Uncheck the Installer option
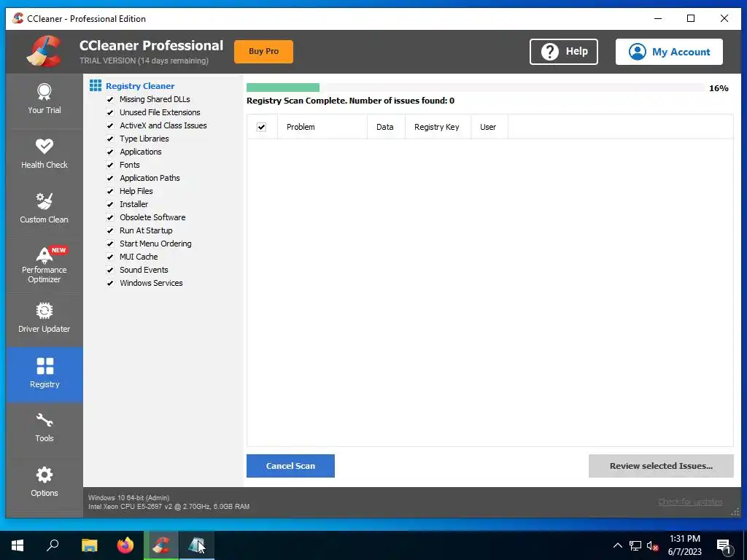Image resolution: width=747 pixels, height=560 pixels. tap(110, 204)
